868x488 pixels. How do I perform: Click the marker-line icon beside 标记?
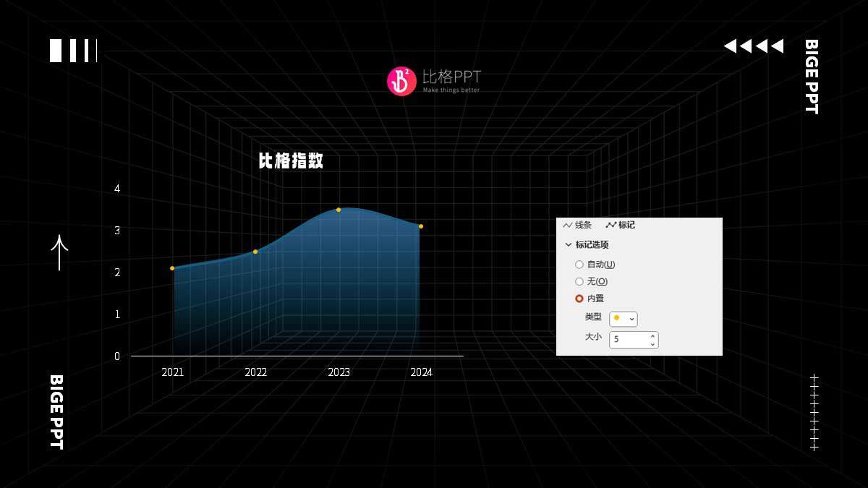pos(610,225)
